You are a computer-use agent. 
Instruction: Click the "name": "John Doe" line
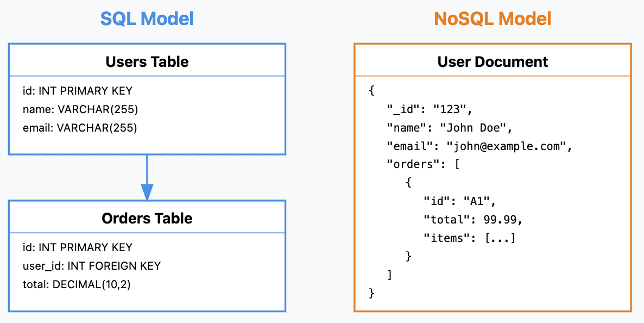449,128
